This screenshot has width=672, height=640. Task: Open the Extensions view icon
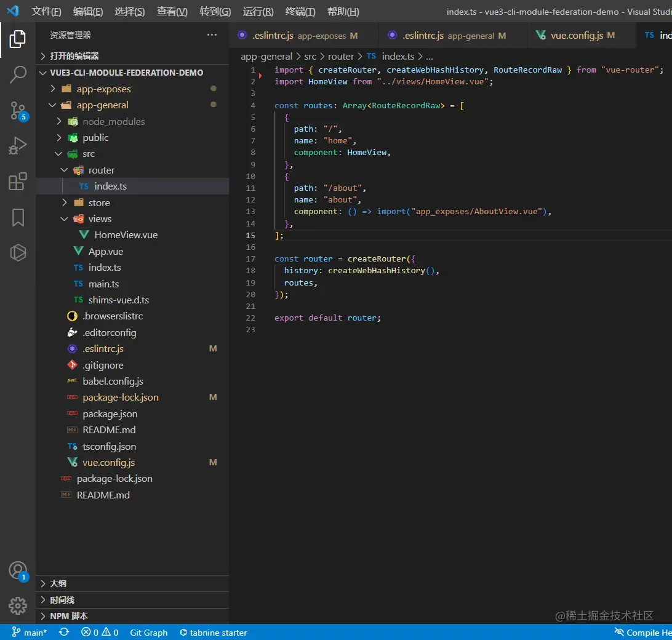pyautogui.click(x=18, y=182)
